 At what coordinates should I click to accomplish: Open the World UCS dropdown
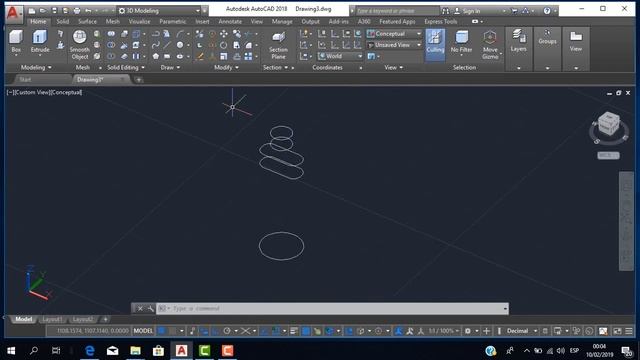click(340, 56)
